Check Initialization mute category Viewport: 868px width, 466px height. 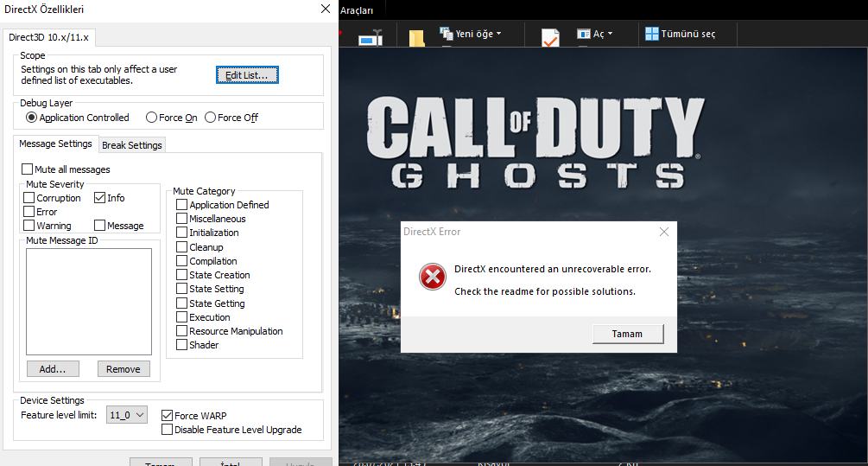pyautogui.click(x=181, y=233)
